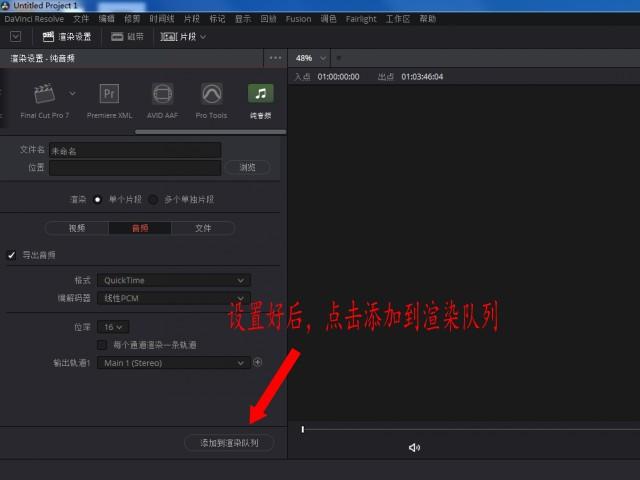The height and width of the screenshot is (480, 640).
Task: Click the in-point timecode 01:00:00:00
Action: point(338,77)
